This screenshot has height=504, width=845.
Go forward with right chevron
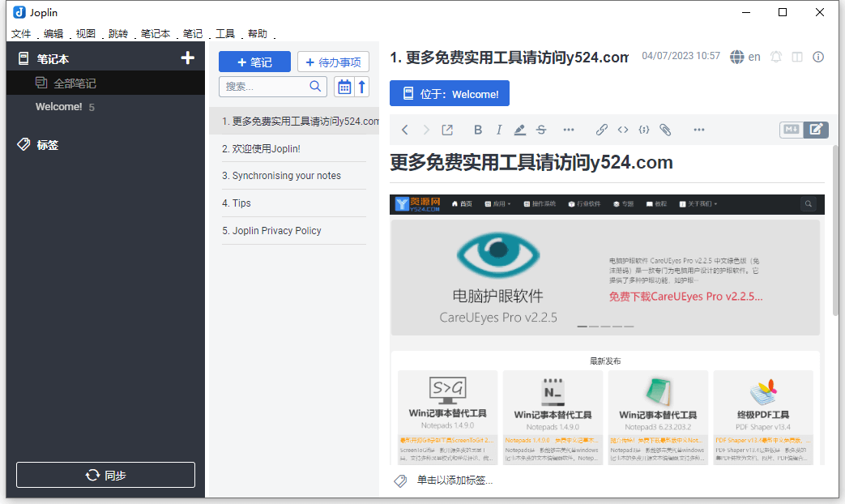[x=425, y=130]
